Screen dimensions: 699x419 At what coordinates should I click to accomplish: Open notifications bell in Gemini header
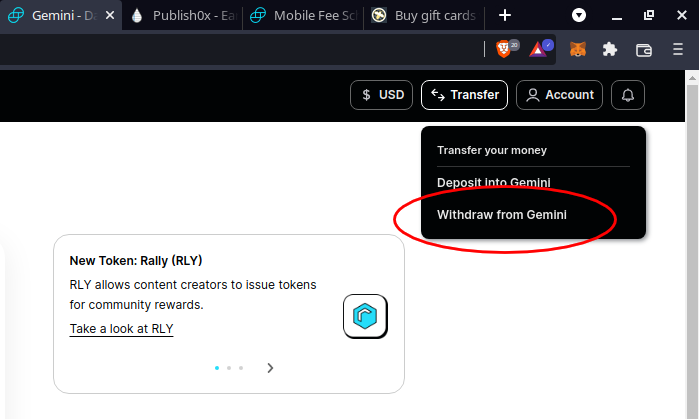[x=628, y=95]
